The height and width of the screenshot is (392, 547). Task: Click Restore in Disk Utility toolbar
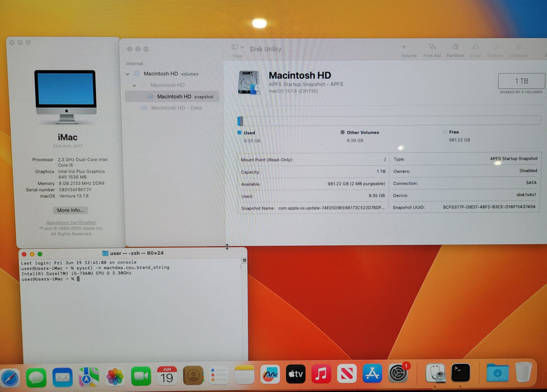pyautogui.click(x=495, y=50)
